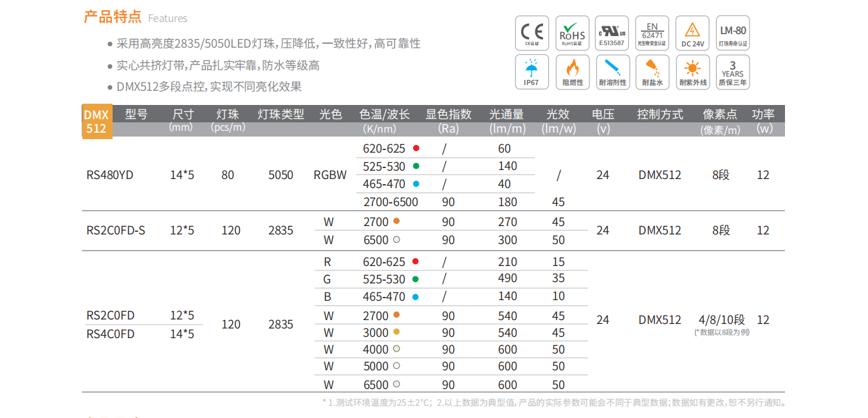Click the yellow dot beside 3000
The image size is (868, 418).
[396, 332]
